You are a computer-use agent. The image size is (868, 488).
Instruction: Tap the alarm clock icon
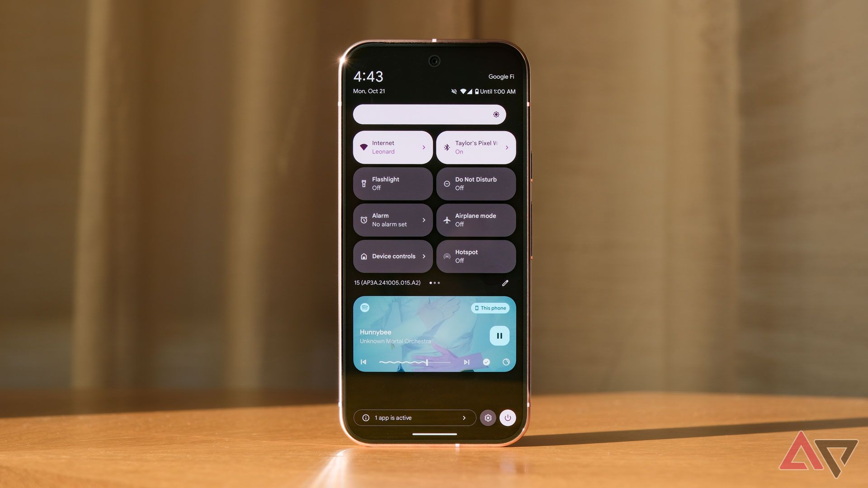(363, 219)
